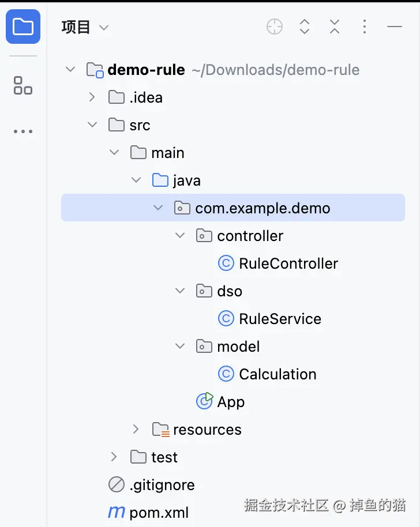Screen dimensions: 420x527
Task: Expand the resources folder
Action: coord(136,430)
